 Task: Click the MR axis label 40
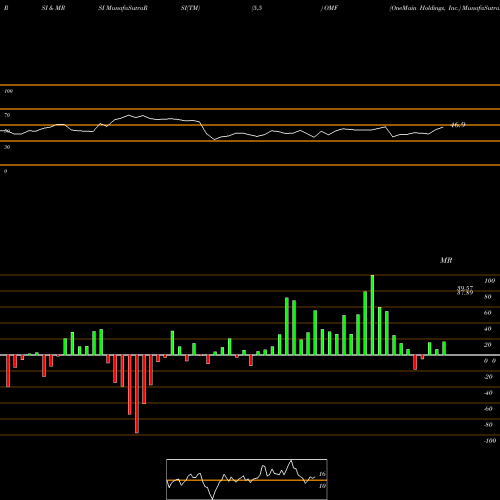[x=488, y=329]
